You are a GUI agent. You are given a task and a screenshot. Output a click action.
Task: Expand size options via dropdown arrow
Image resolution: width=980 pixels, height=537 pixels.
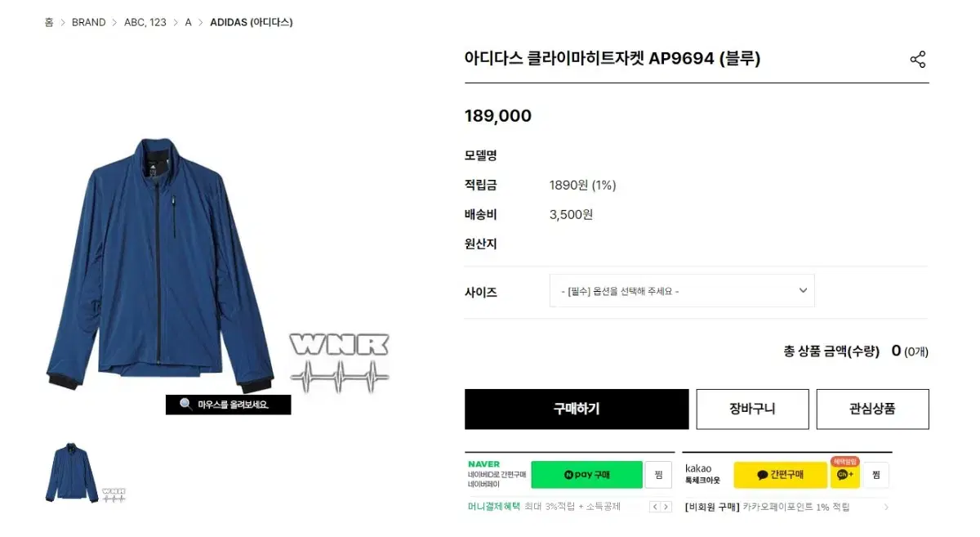coord(803,291)
